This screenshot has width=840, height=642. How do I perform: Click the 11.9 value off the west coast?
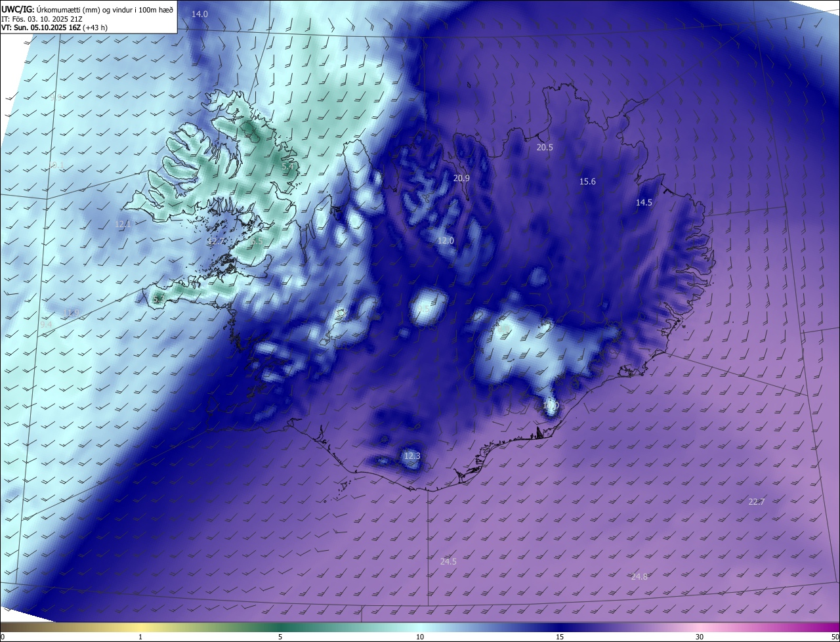(x=72, y=312)
